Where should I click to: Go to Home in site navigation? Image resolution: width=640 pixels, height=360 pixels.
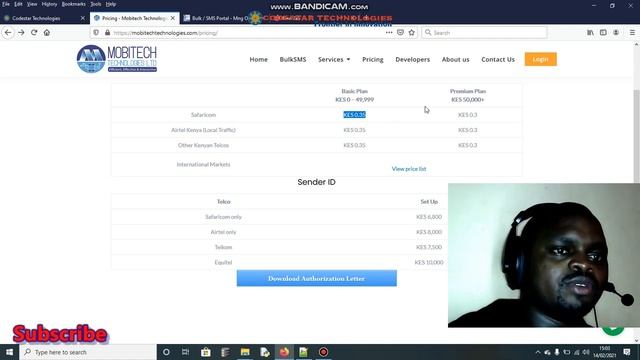258,59
